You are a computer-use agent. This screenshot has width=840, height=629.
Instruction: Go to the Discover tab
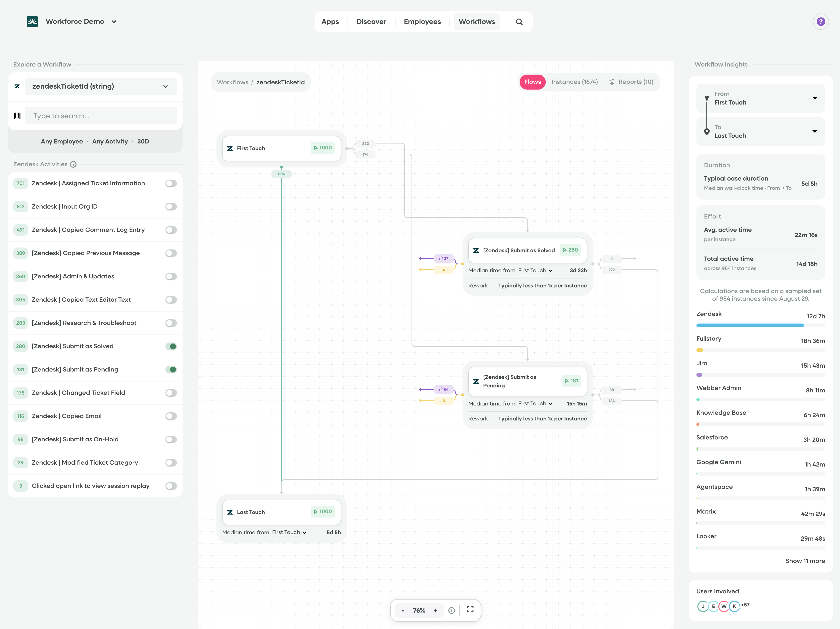click(x=371, y=22)
